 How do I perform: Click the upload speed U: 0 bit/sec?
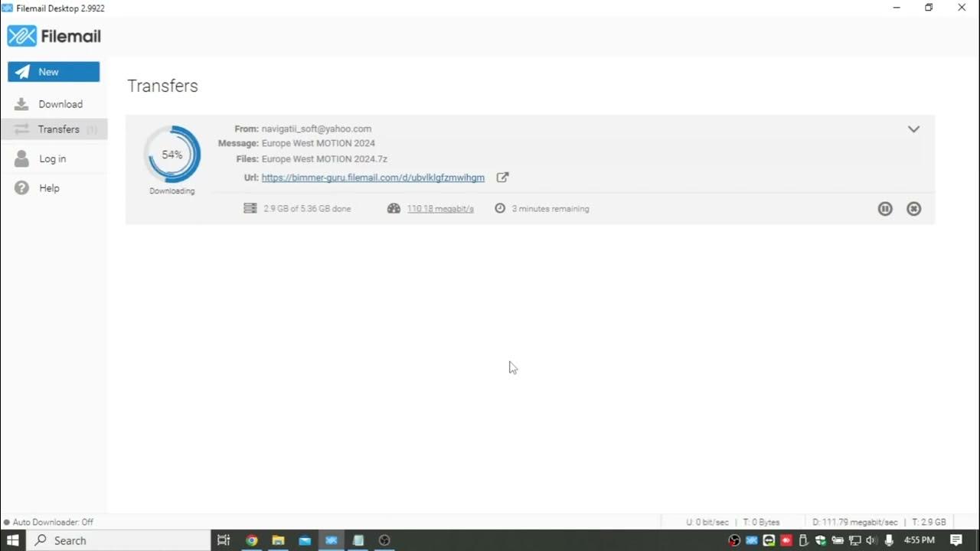pyautogui.click(x=707, y=522)
